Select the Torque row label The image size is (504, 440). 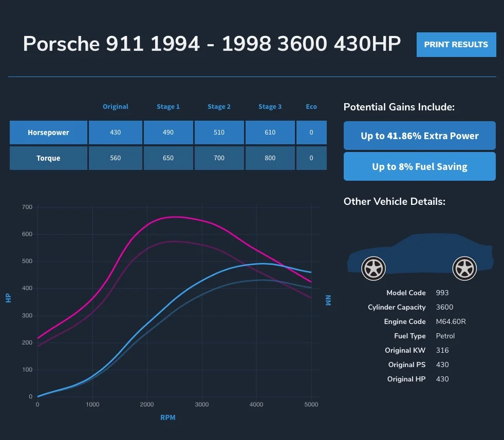48,158
